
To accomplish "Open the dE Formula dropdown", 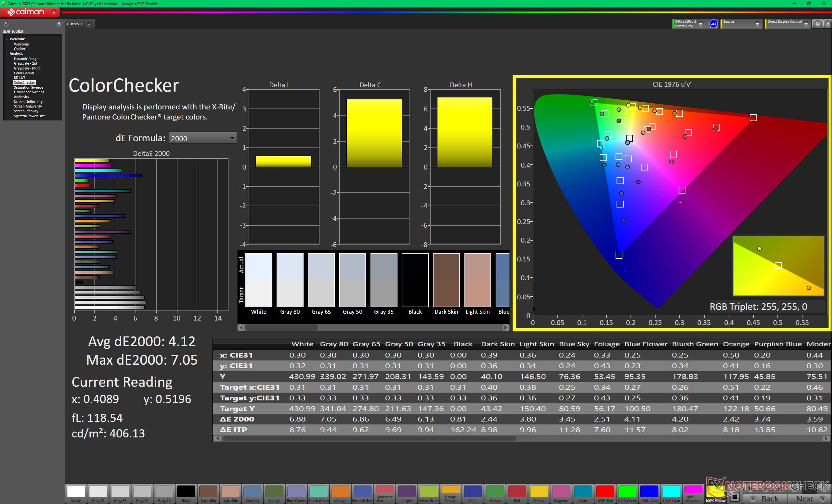I will click(202, 138).
